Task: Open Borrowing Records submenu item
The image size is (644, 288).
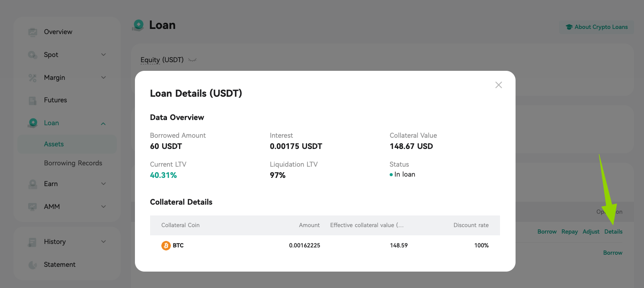Action: (x=73, y=163)
